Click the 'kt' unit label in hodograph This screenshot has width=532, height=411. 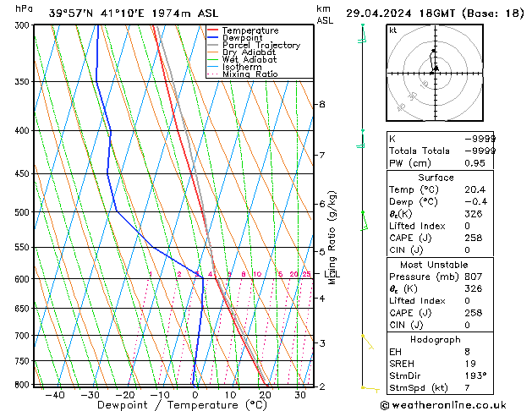[393, 30]
